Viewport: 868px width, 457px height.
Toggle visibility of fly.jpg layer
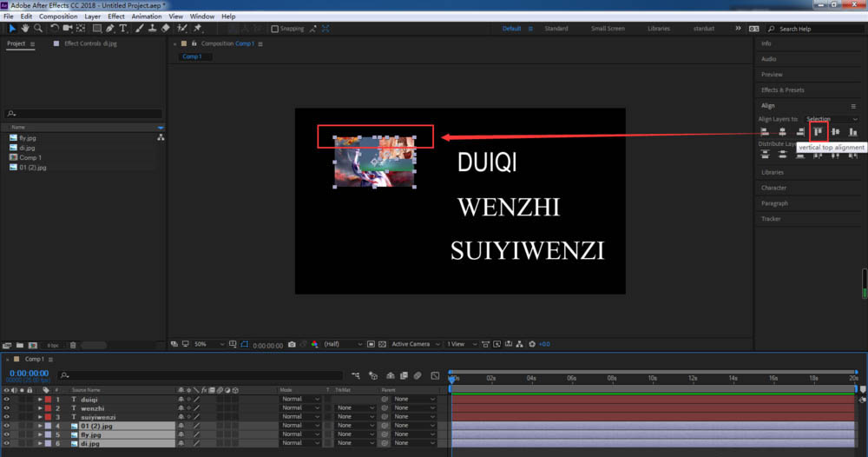pyautogui.click(x=7, y=434)
